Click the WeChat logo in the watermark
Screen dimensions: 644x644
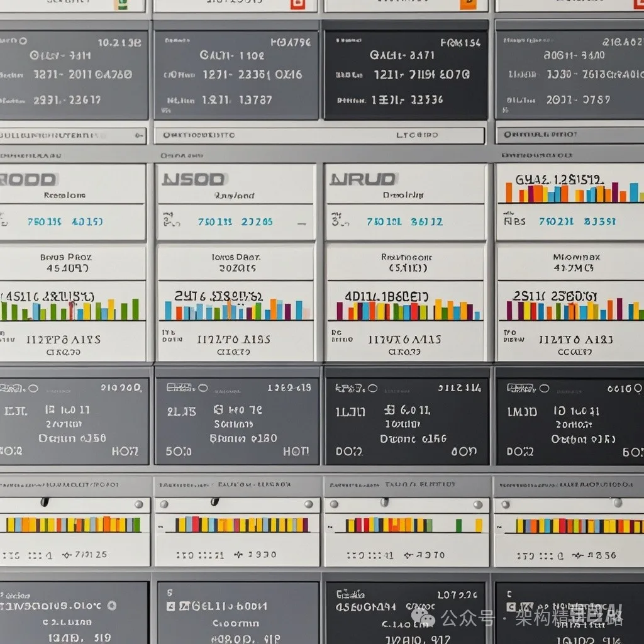(x=428, y=618)
